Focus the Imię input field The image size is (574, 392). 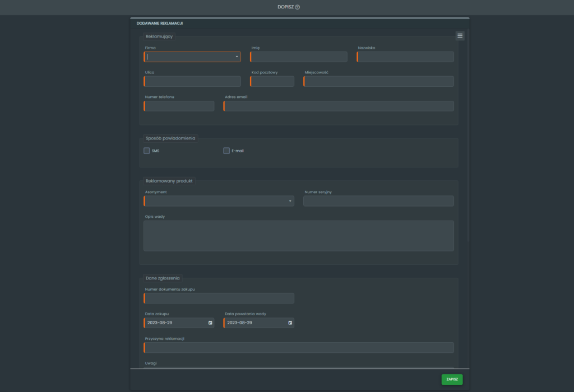[299, 57]
